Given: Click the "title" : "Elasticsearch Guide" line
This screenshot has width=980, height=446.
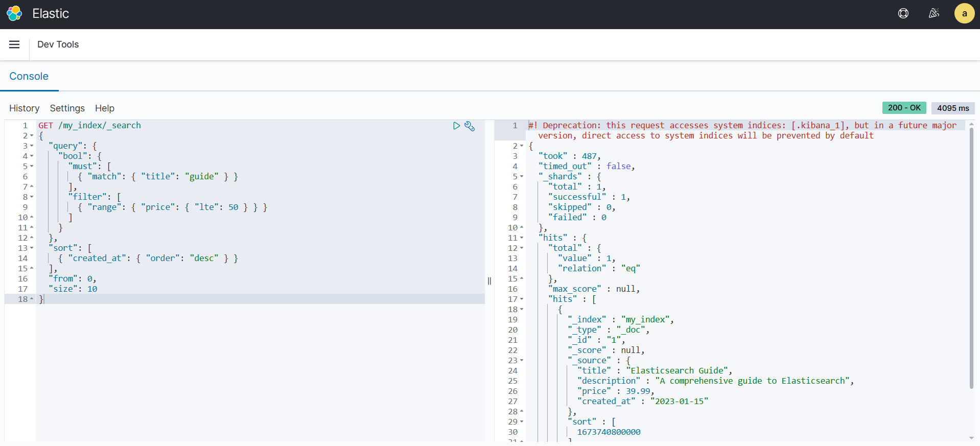Looking at the screenshot, I should tap(655, 371).
